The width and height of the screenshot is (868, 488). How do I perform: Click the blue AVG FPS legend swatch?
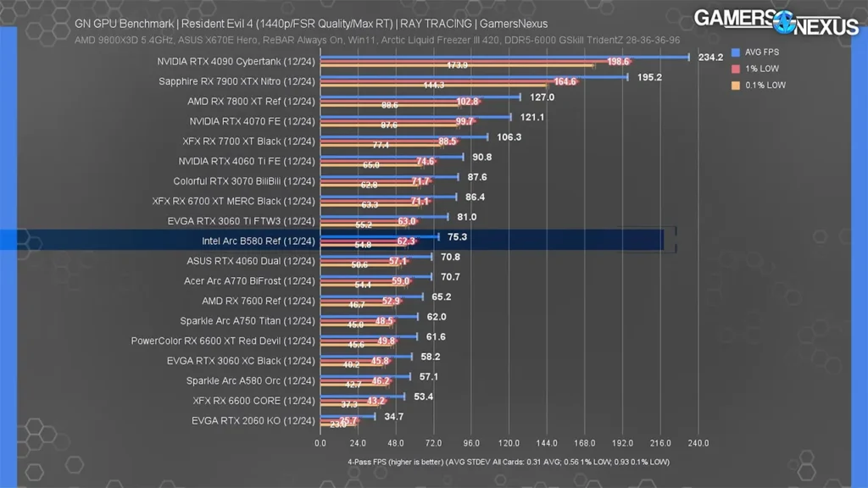tap(736, 52)
